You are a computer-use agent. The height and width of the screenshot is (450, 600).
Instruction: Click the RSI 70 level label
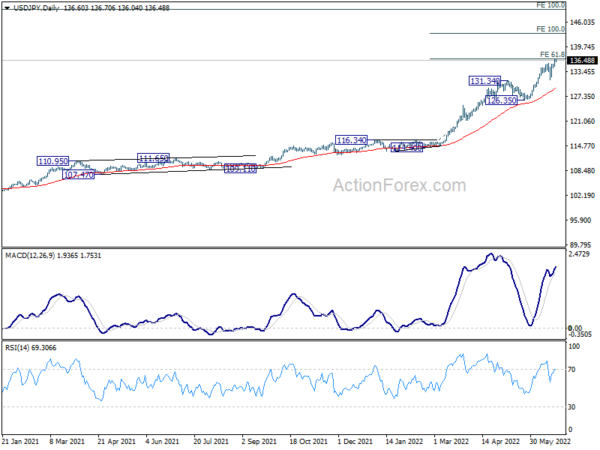571,369
